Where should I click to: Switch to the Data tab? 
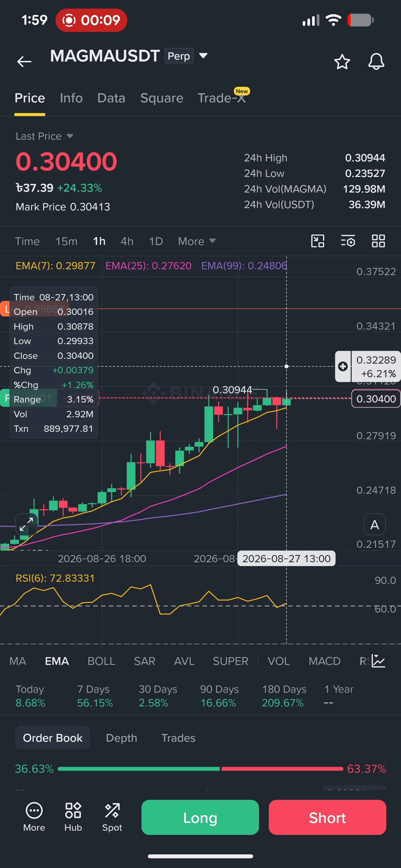[111, 98]
